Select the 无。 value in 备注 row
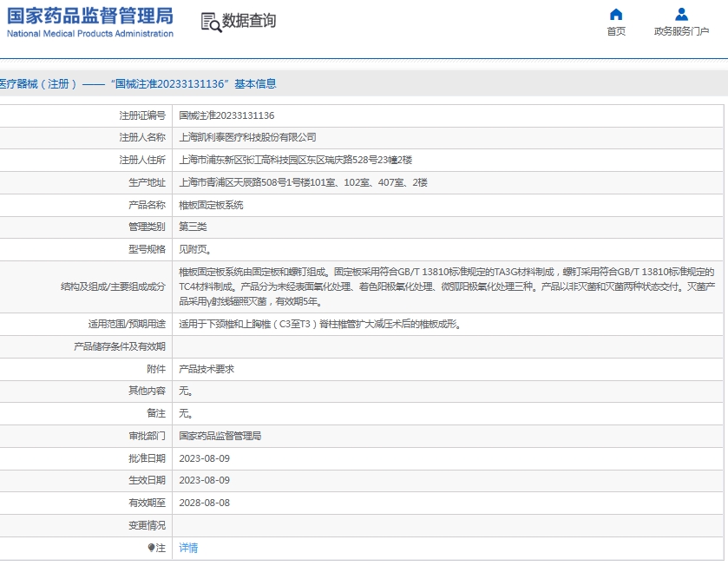The width and height of the screenshot is (728, 566). tap(187, 413)
